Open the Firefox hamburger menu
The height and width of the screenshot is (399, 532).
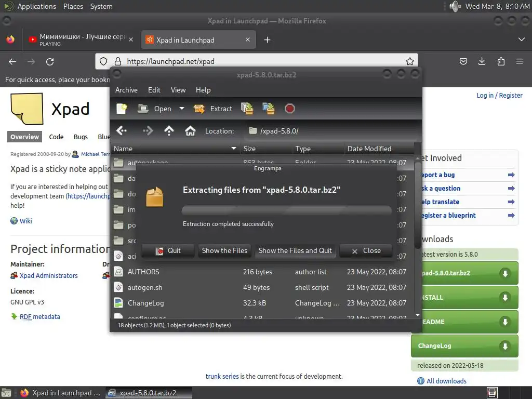pyautogui.click(x=520, y=61)
